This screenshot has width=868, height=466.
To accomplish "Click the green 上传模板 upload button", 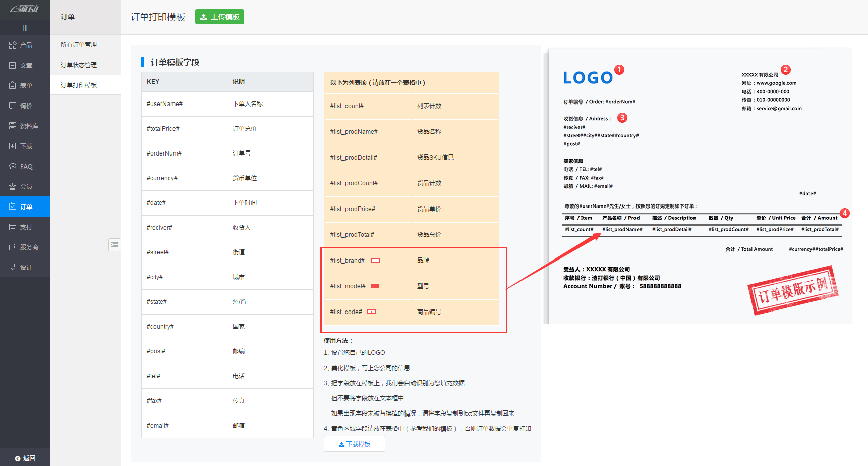I will coord(219,17).
